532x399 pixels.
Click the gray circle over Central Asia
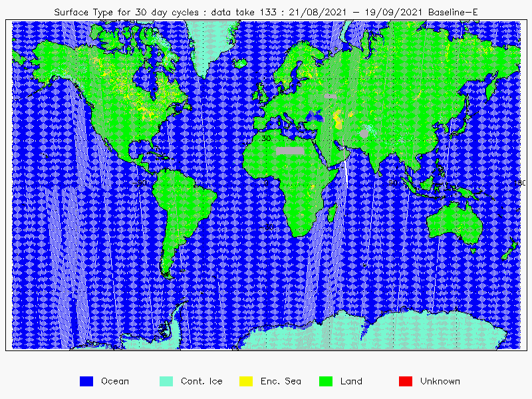point(364,134)
